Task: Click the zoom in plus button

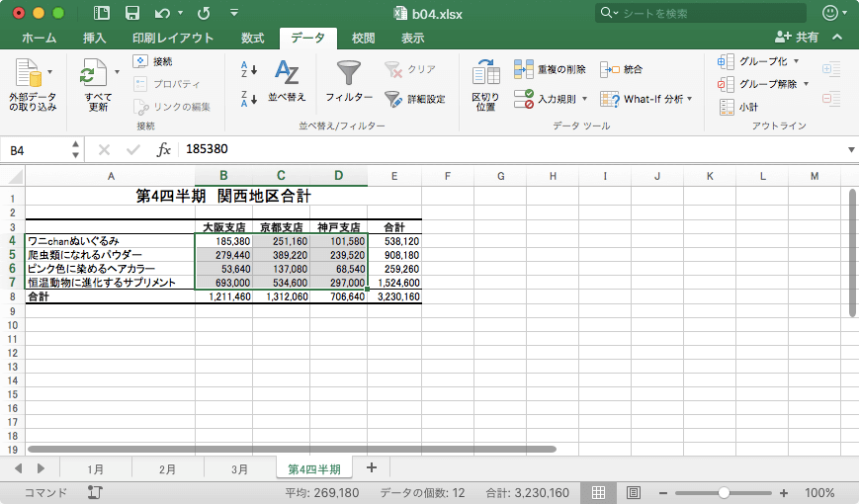Action: (784, 493)
